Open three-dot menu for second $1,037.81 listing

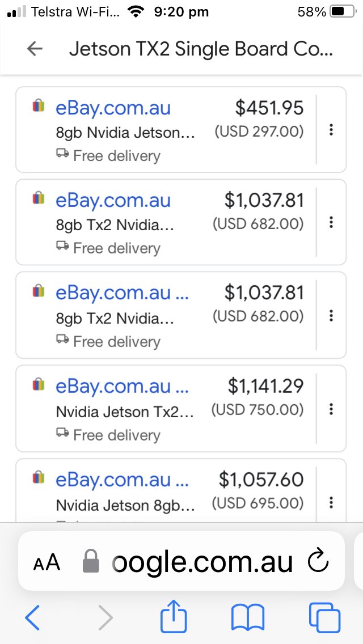331,315
